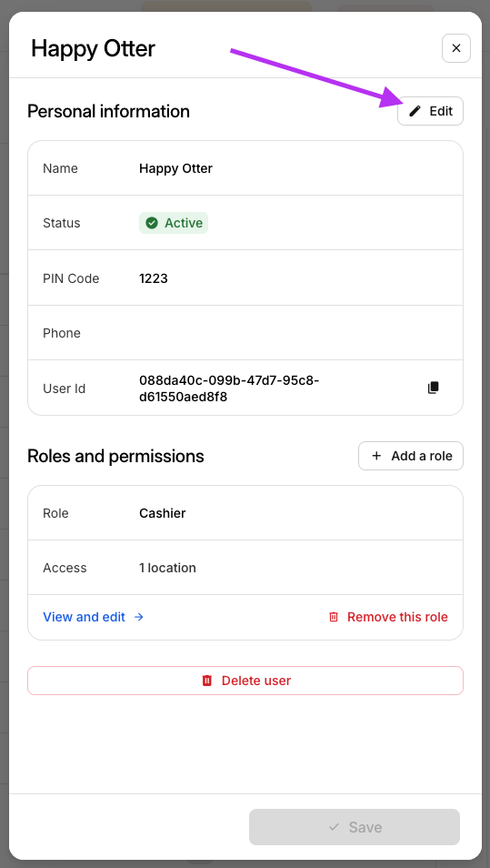Click the User Id value text
490x868 pixels.
tap(229, 389)
